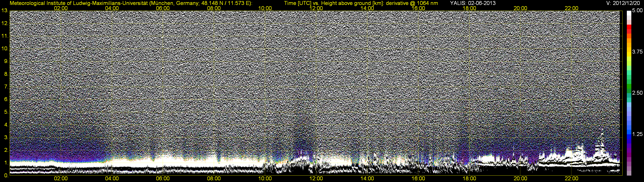Click the 06:00 label on the bottom axis
The width and height of the screenshot is (644, 182).
(x=163, y=179)
